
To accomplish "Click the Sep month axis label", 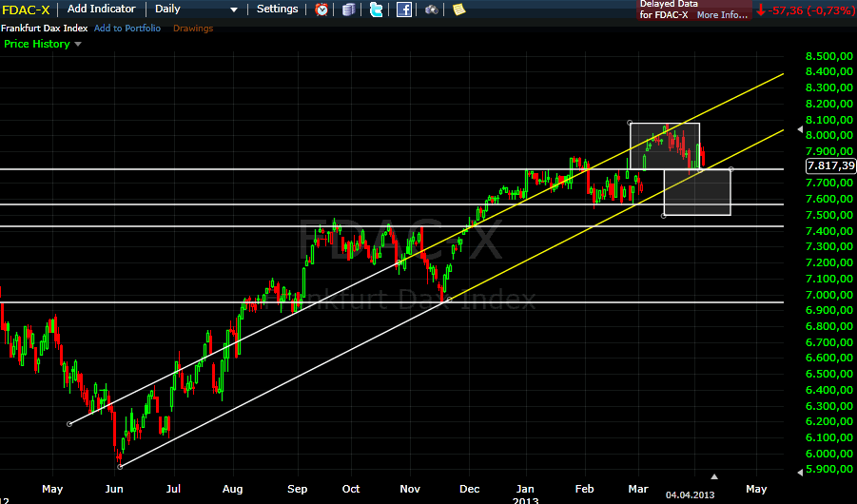I will coord(298,489).
